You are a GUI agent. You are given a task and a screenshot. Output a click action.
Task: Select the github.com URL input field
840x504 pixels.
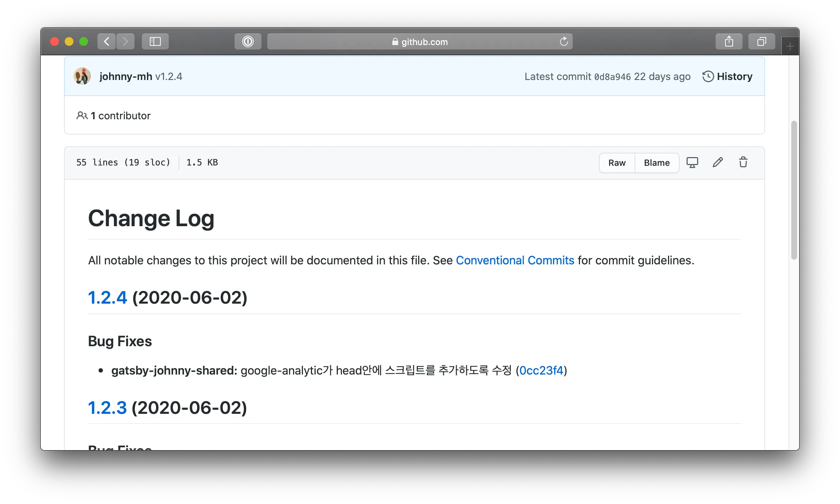[419, 41]
